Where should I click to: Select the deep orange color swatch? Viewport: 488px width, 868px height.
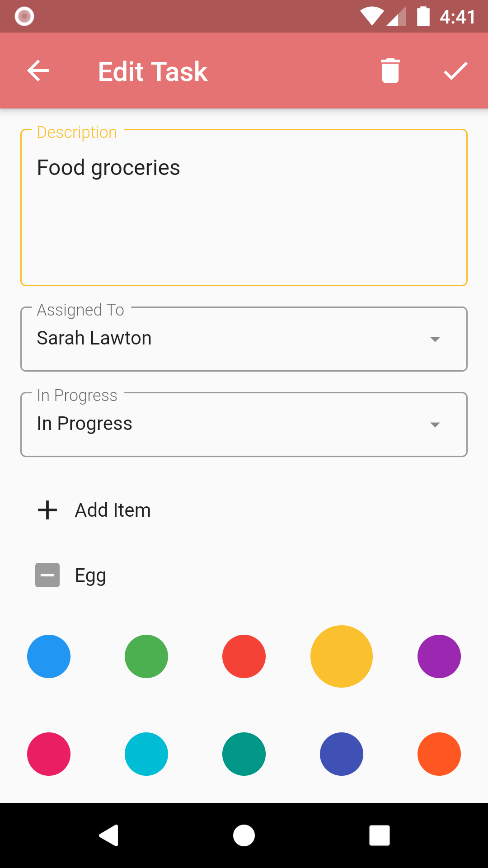(x=439, y=754)
